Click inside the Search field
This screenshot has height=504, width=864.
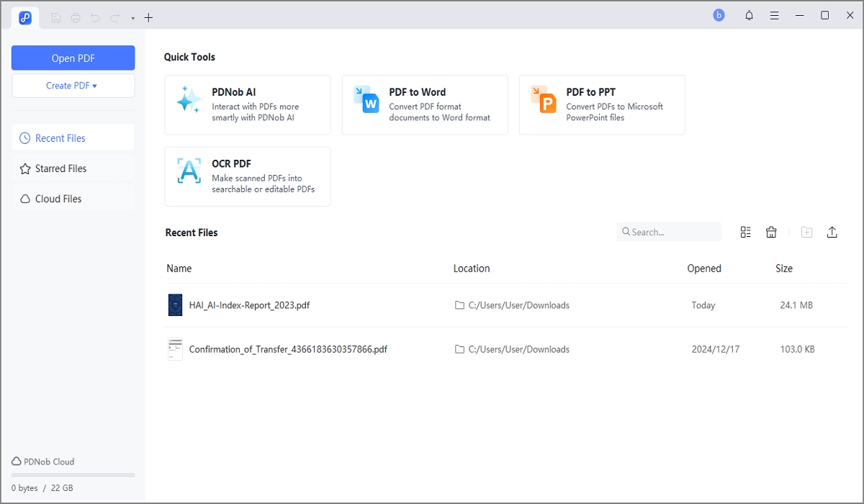point(668,231)
